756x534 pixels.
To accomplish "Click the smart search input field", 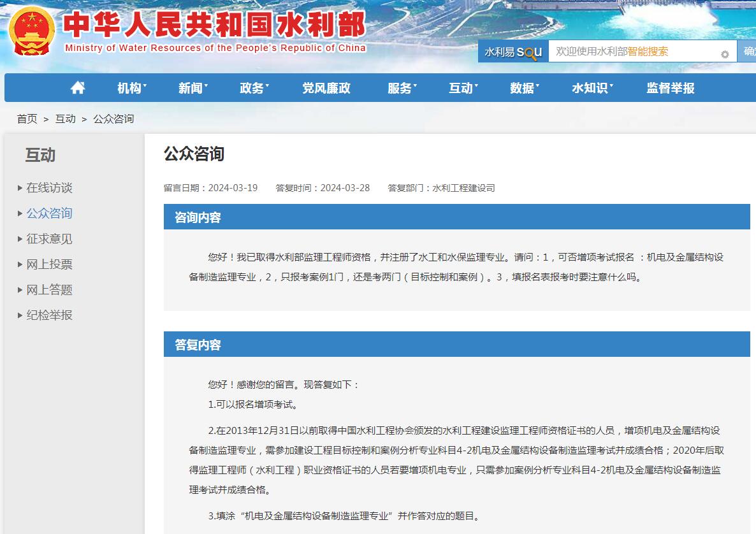I will click(x=631, y=52).
